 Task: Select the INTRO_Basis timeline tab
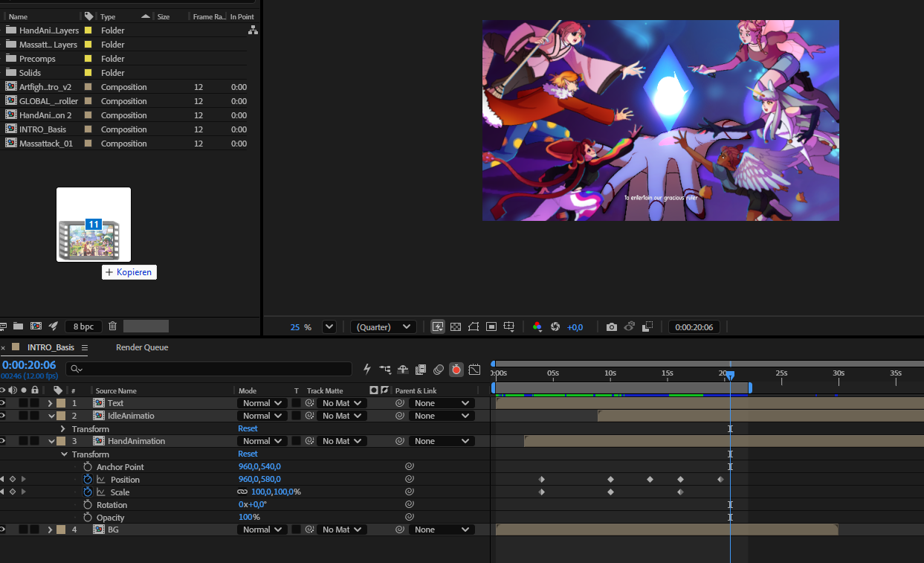tap(51, 347)
